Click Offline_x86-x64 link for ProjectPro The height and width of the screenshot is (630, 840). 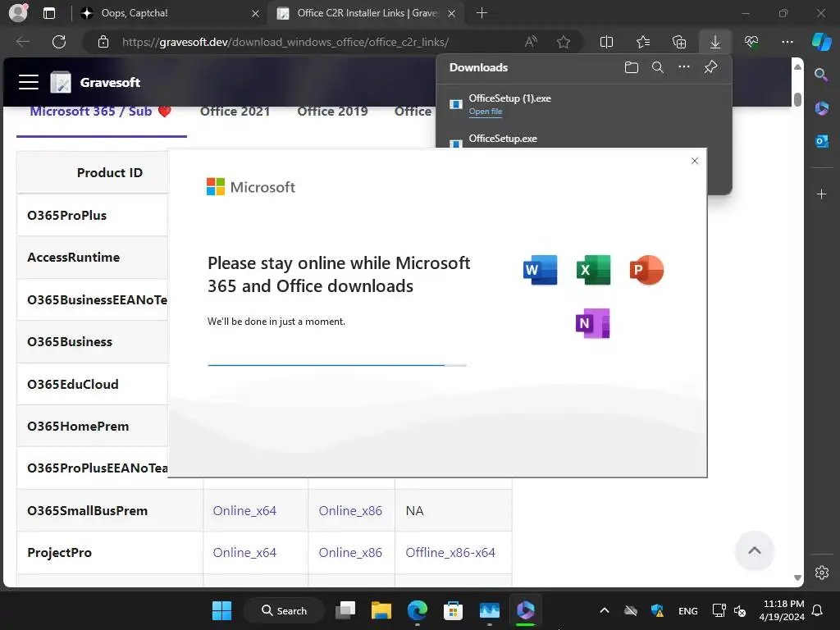pyautogui.click(x=450, y=552)
